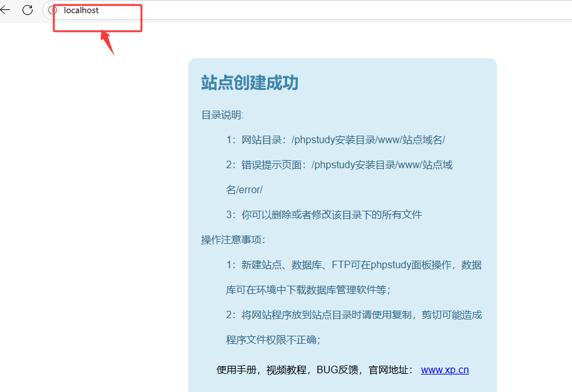Click the line 程序文件权限不正确
This screenshot has height=392, width=572.
tap(273, 340)
